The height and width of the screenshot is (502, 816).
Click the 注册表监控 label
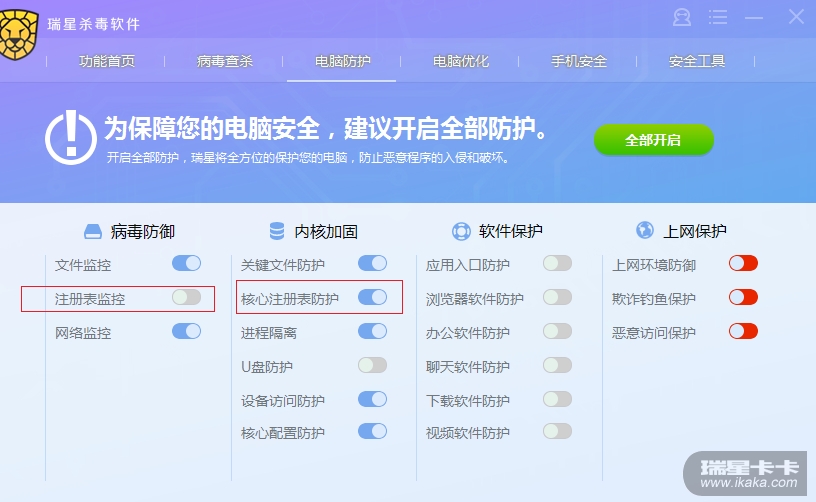(90, 299)
